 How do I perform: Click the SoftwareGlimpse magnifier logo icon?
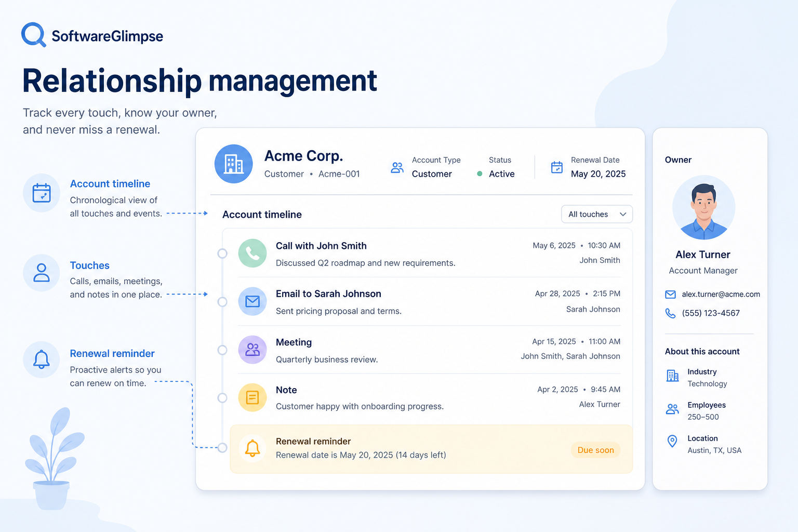[34, 35]
